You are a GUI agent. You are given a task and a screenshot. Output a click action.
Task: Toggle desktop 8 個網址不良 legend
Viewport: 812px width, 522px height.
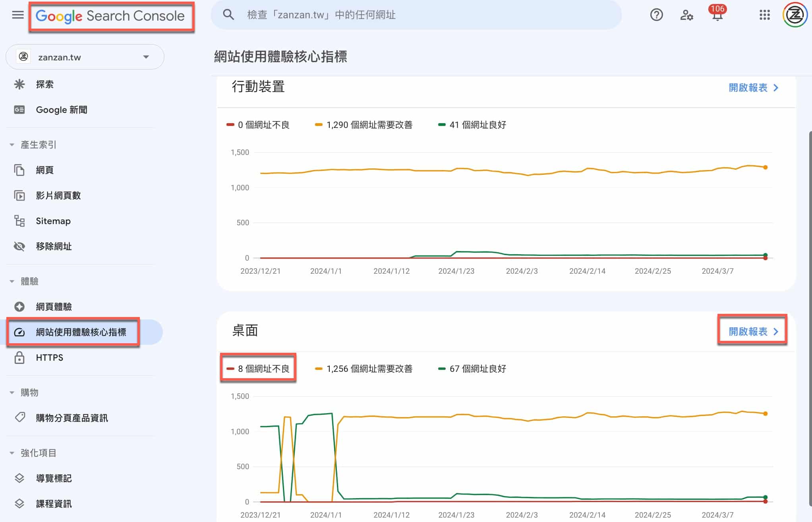tap(258, 369)
